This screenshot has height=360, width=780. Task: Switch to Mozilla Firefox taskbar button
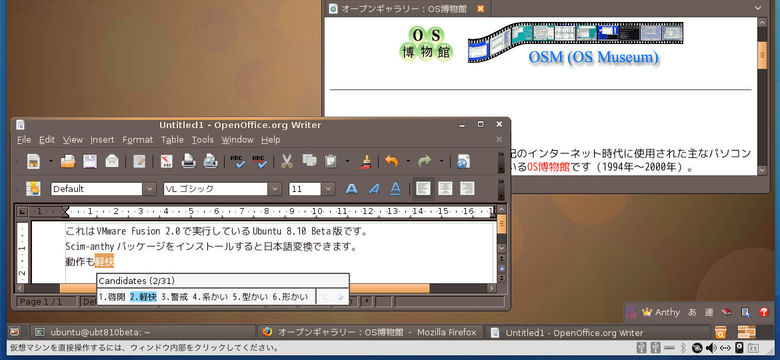pos(370,332)
